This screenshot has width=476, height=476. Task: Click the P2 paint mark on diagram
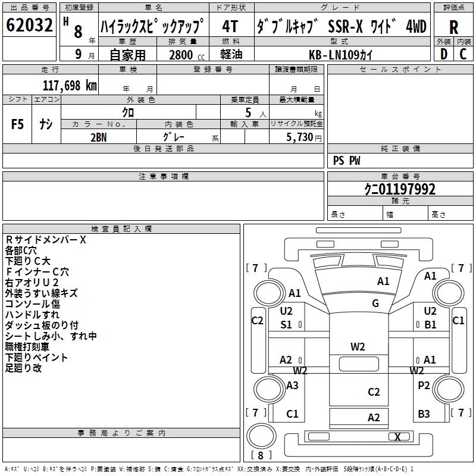(x=424, y=386)
